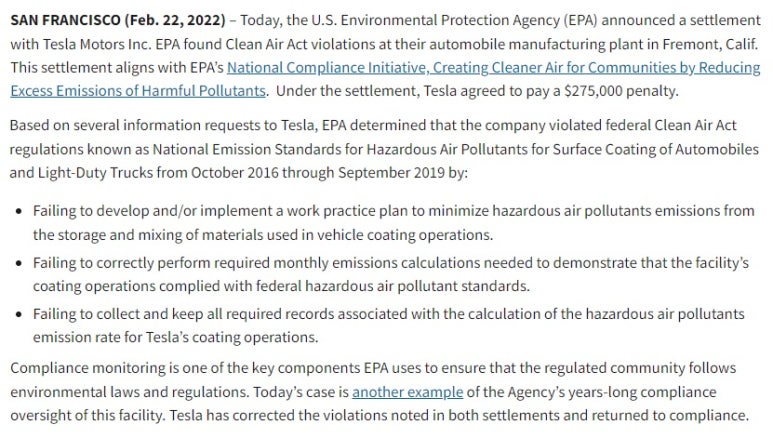This screenshot has height=438, width=773.
Task: Click the words 'Fremont, Calif.'
Action: [x=710, y=44]
